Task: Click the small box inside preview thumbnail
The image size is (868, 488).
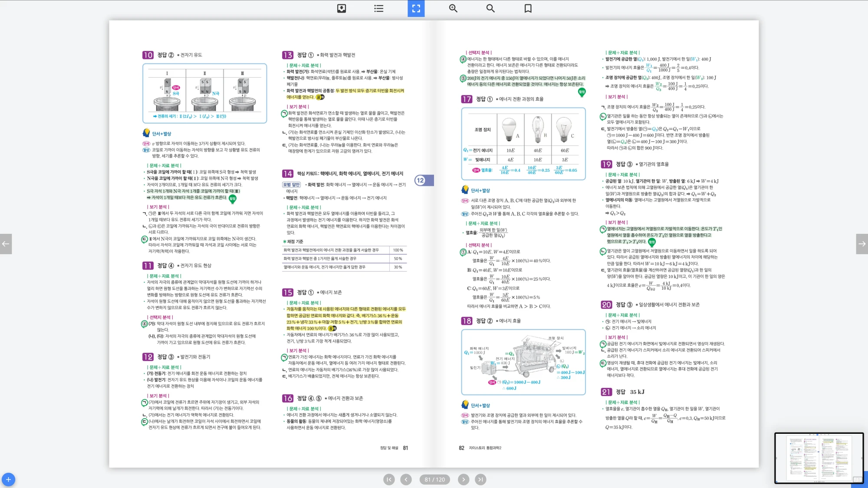Action: [x=857, y=479]
